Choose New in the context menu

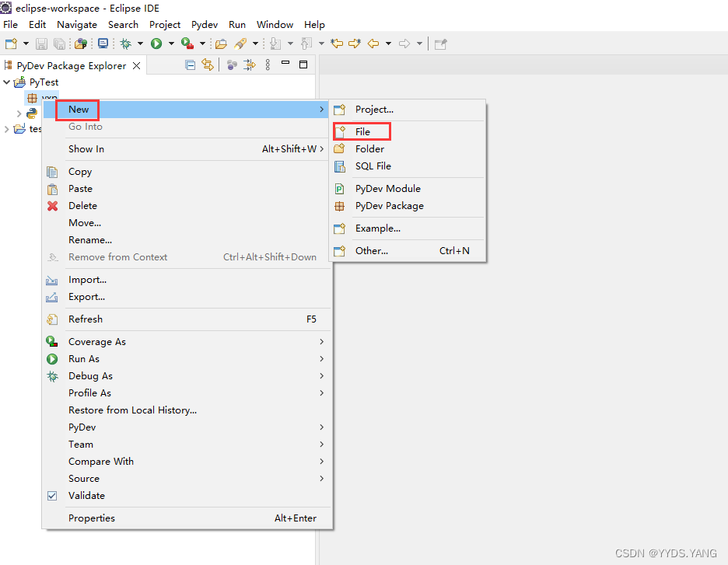[x=186, y=110]
